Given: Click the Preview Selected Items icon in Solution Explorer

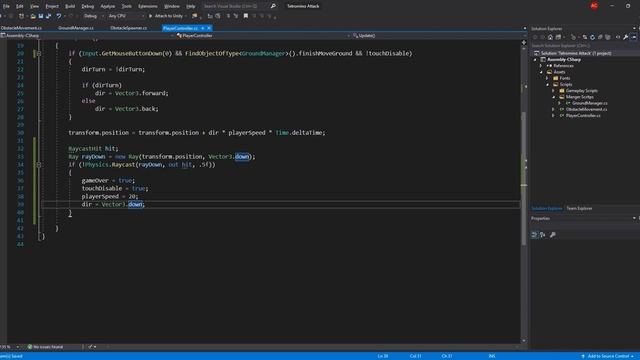Looking at the screenshot, I should (634, 37).
